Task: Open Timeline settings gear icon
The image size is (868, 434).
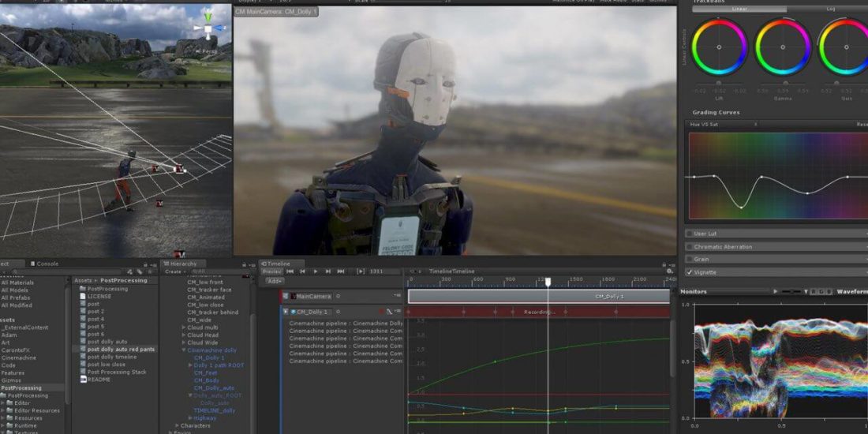Action: tap(670, 271)
